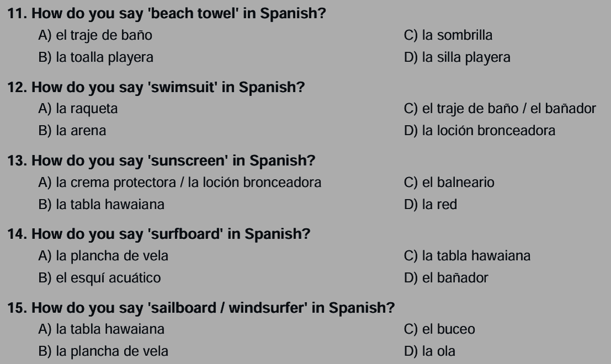Pick option C 'la sombrilla'
This screenshot has width=611, height=364.
click(x=448, y=36)
